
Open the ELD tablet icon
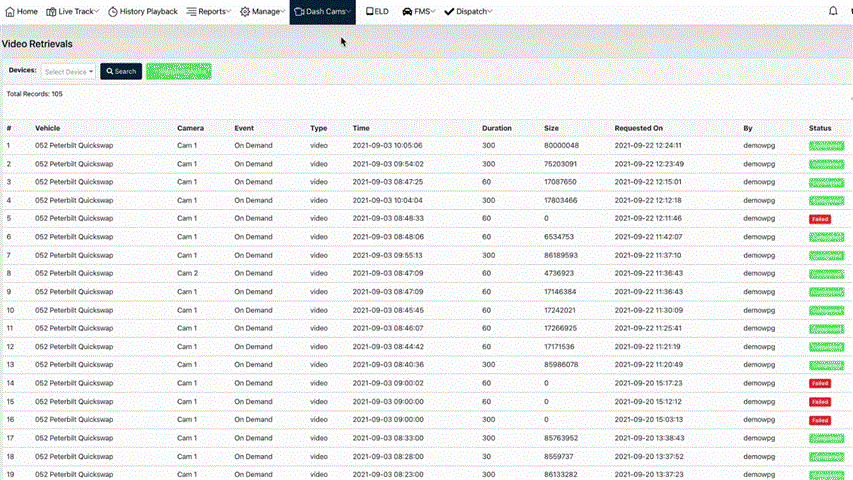(369, 11)
